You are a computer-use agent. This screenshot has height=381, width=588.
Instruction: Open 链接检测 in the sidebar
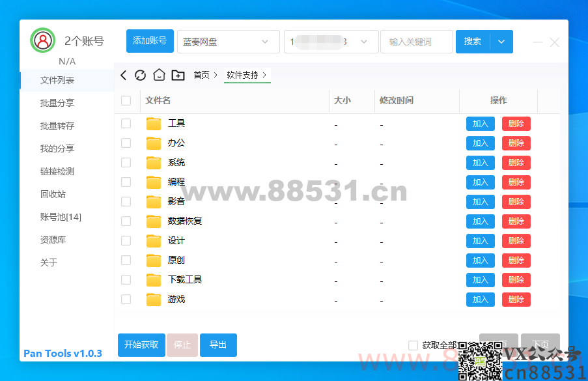click(57, 172)
